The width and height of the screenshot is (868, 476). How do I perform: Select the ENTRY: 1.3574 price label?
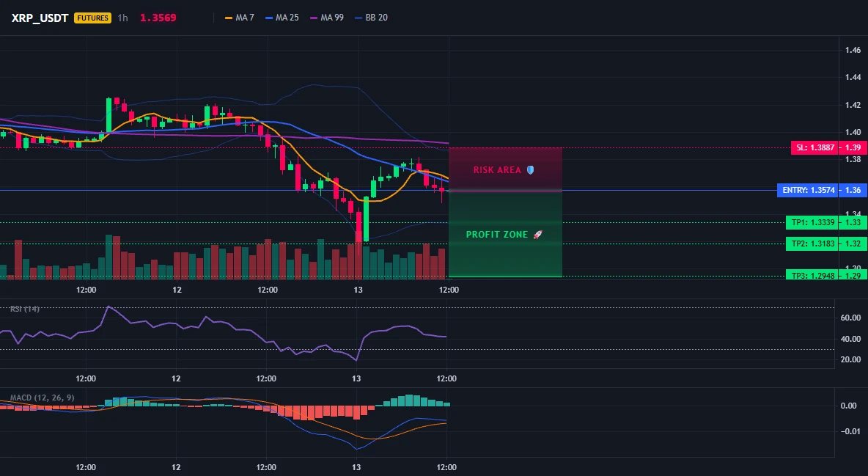[x=807, y=190]
